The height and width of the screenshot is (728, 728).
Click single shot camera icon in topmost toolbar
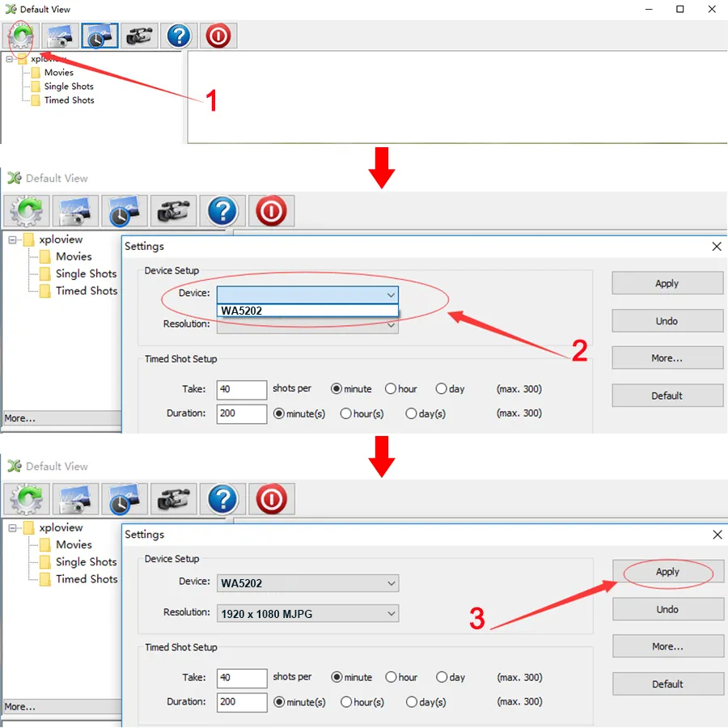(x=60, y=36)
